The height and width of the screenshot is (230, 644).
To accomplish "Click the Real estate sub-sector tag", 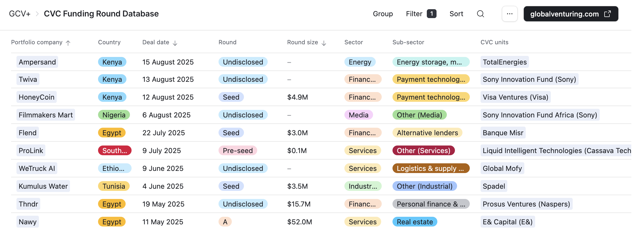I will (415, 222).
